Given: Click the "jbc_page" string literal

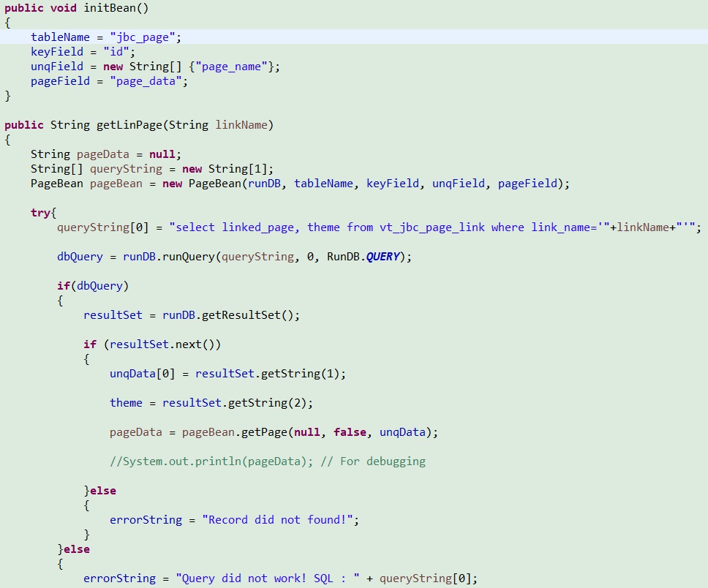Looking at the screenshot, I should click(142, 37).
